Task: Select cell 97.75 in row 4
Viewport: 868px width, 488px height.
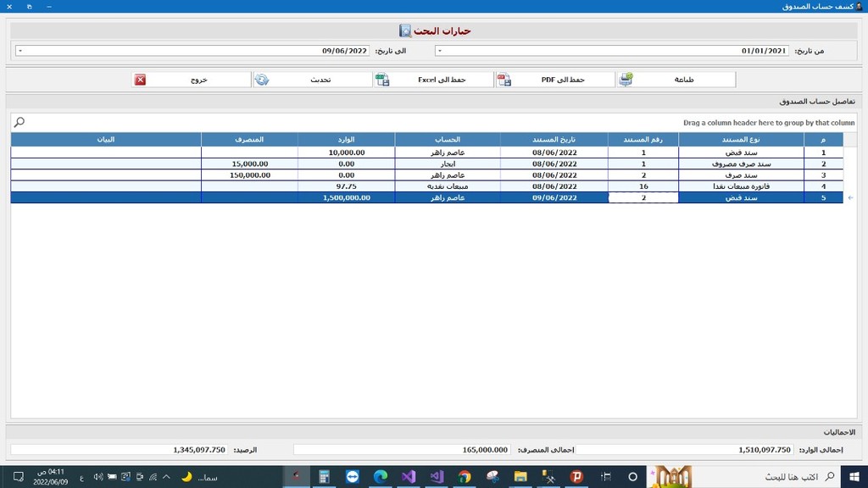Action: point(346,186)
